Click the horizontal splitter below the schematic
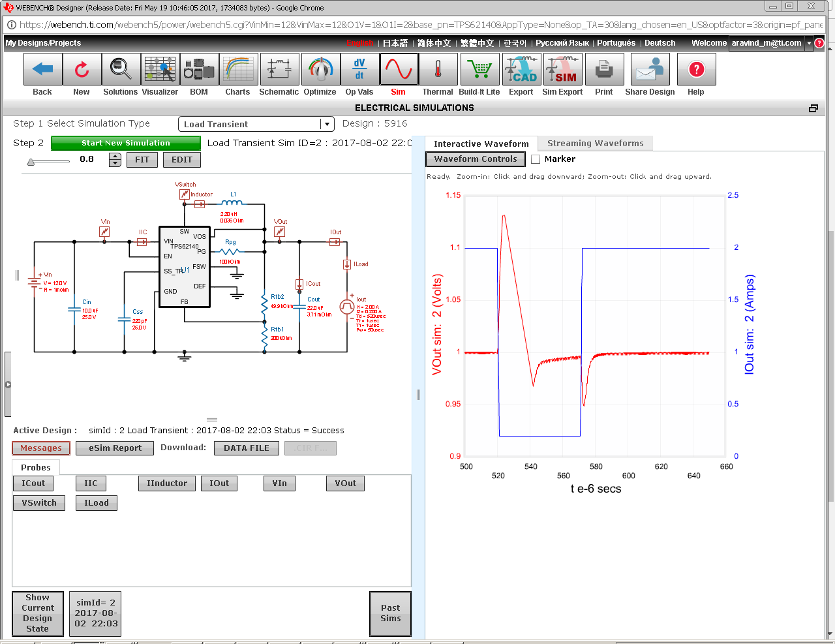835x644 pixels. point(212,420)
